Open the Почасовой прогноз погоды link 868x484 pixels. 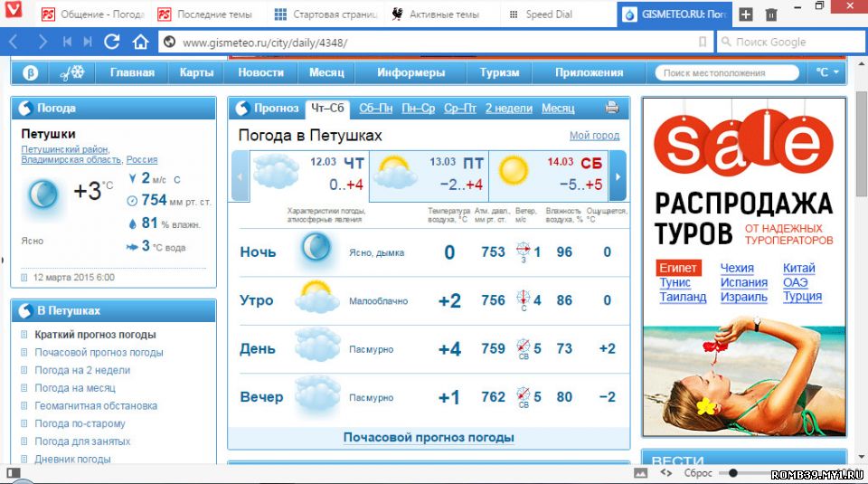pos(429,438)
